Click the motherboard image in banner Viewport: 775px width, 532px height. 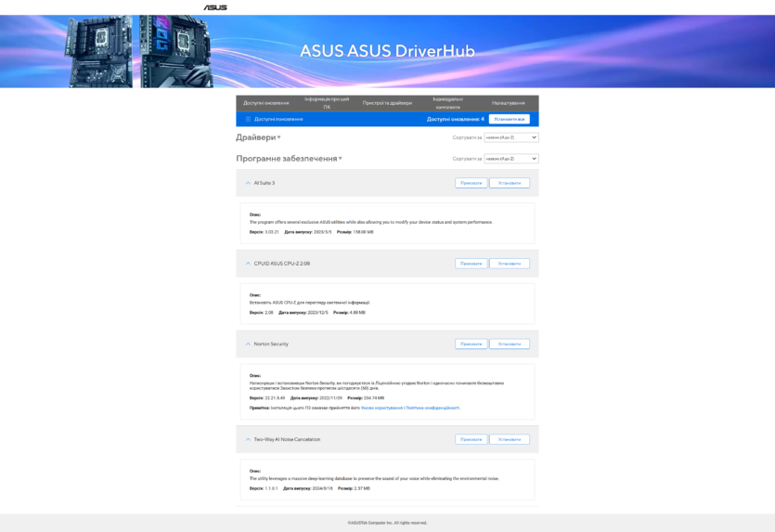139,51
